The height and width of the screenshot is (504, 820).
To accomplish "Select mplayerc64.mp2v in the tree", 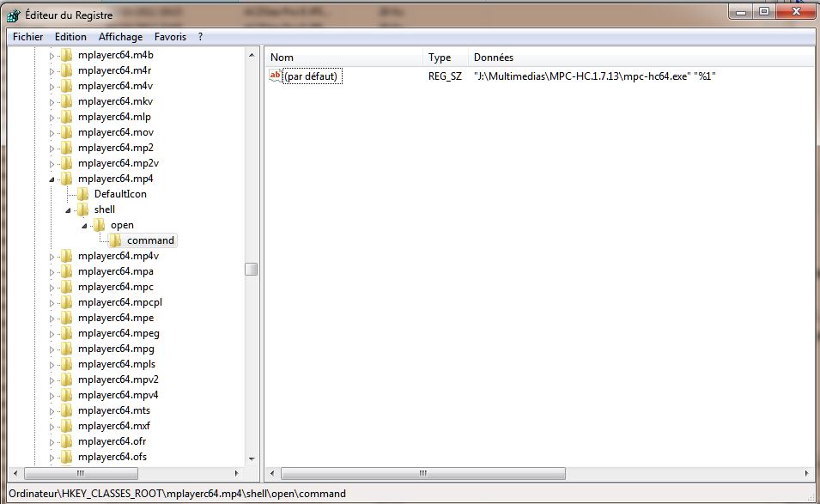I will (x=118, y=164).
